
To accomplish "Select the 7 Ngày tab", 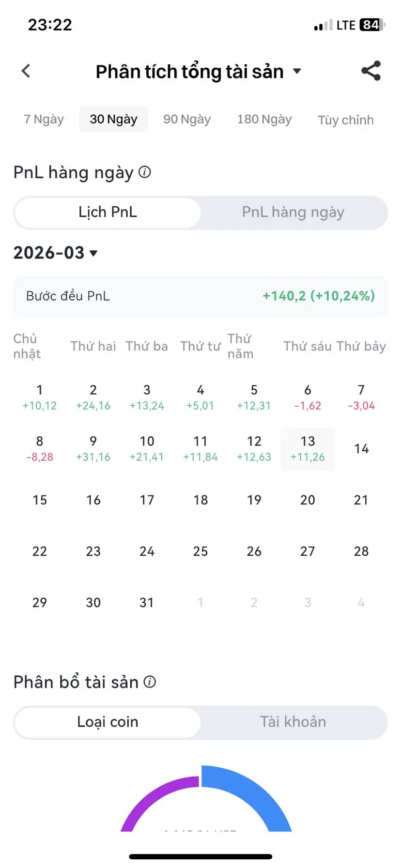I will pos(44,119).
